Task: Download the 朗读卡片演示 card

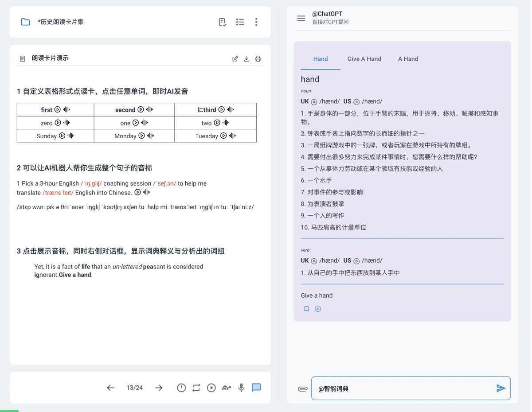Action: point(247,59)
